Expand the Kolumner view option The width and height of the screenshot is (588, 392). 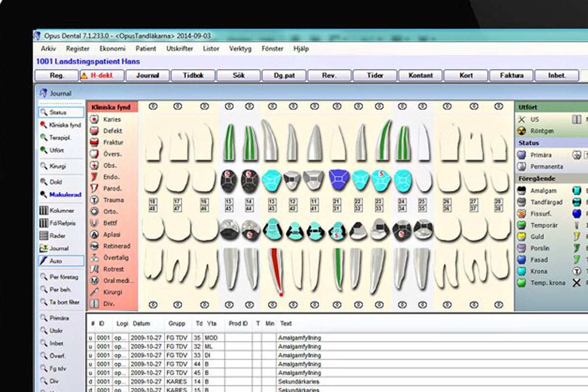coord(60,210)
